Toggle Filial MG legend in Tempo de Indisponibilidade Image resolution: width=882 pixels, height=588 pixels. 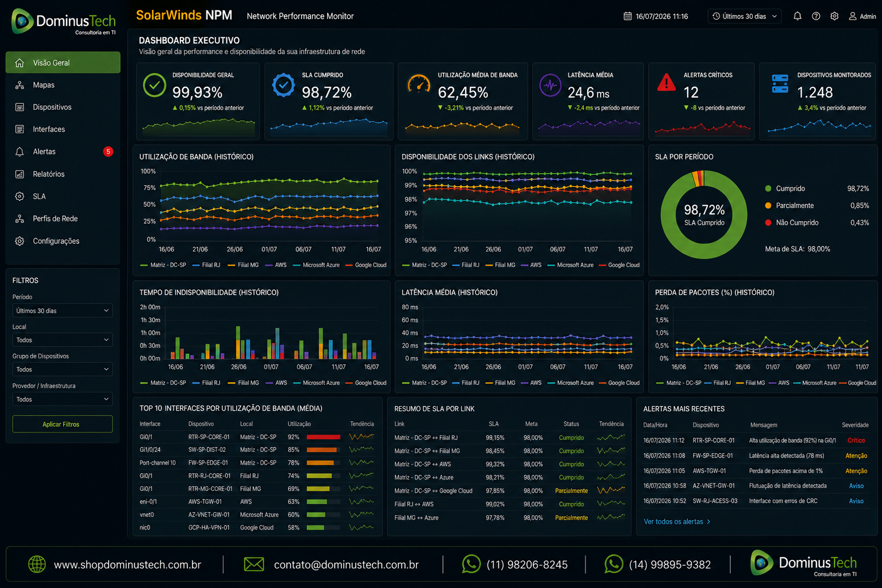[244, 383]
